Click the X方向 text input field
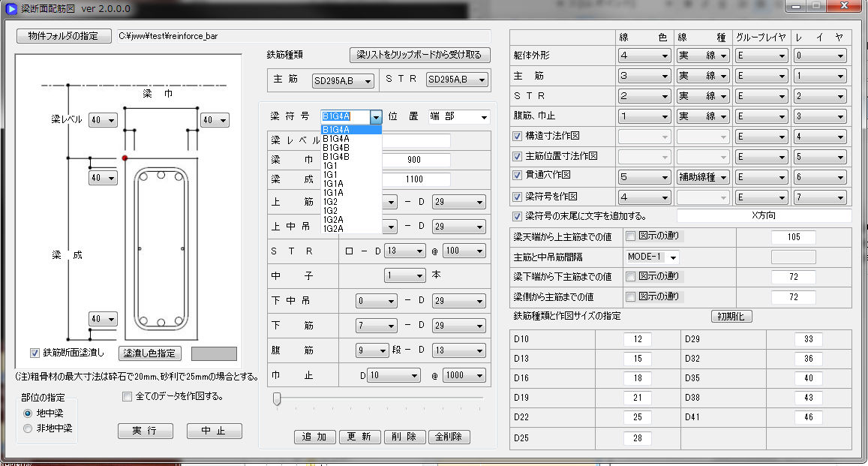Image resolution: width=868 pixels, height=466 pixels. (x=763, y=216)
